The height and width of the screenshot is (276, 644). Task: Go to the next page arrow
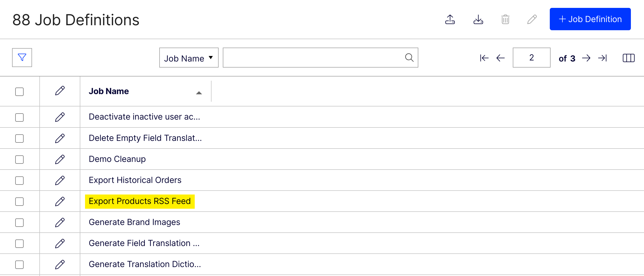coord(586,58)
